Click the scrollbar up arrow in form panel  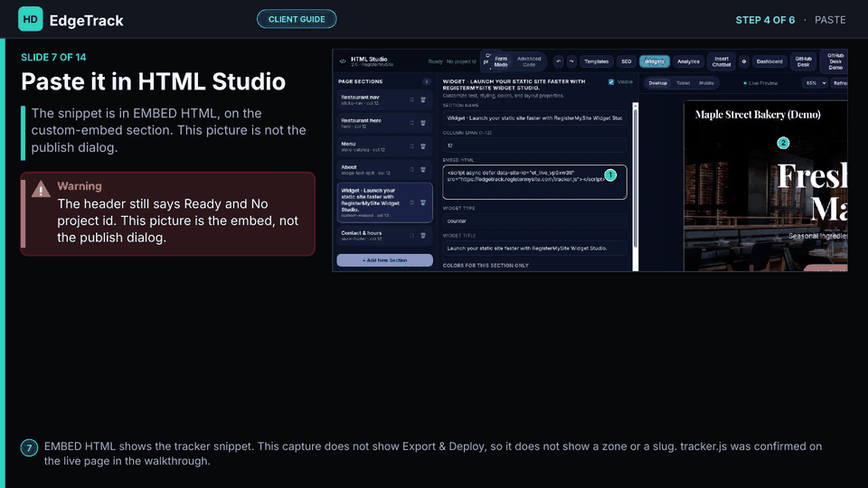click(x=635, y=105)
